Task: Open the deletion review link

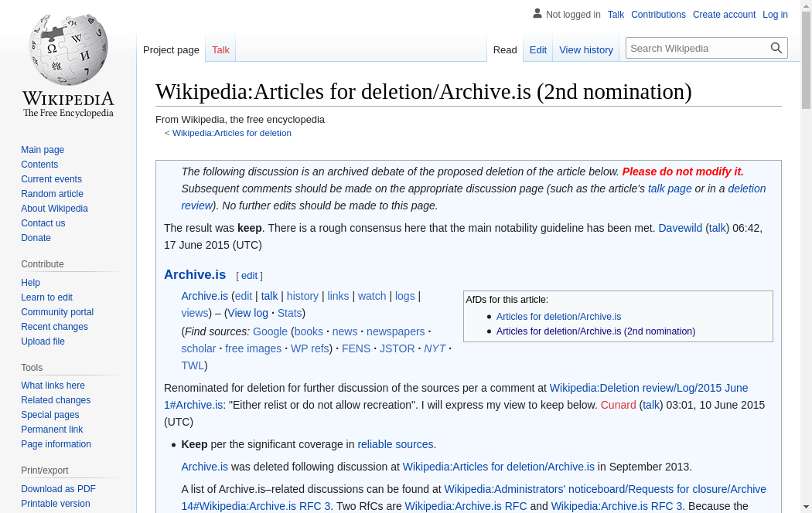Action: [746, 189]
